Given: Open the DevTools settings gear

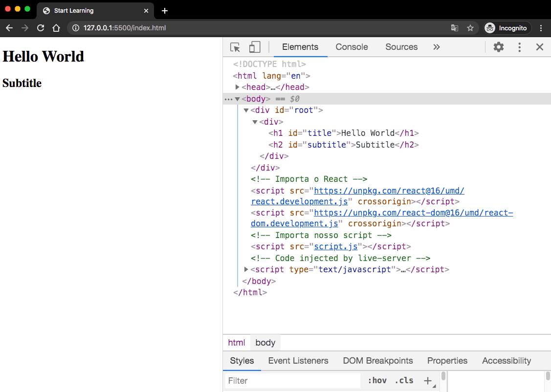Looking at the screenshot, I should (x=498, y=47).
